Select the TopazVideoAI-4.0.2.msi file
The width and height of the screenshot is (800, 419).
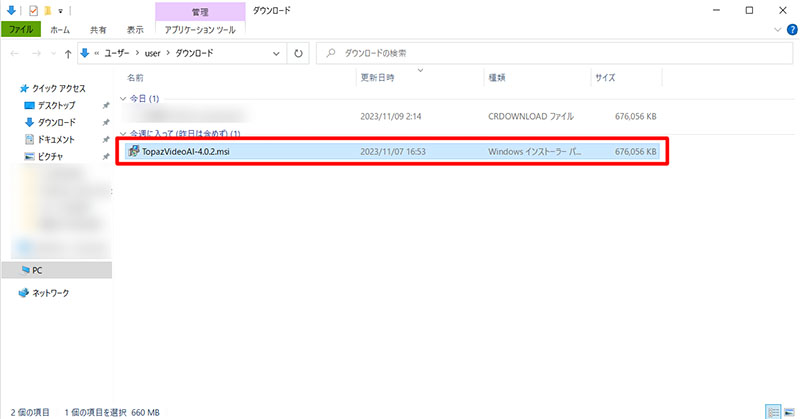coord(392,152)
